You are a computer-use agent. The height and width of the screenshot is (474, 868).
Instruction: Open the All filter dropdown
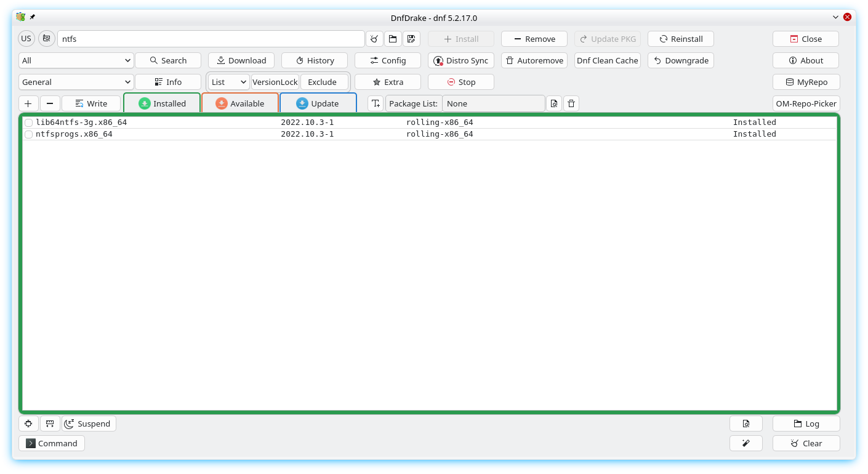tap(76, 60)
